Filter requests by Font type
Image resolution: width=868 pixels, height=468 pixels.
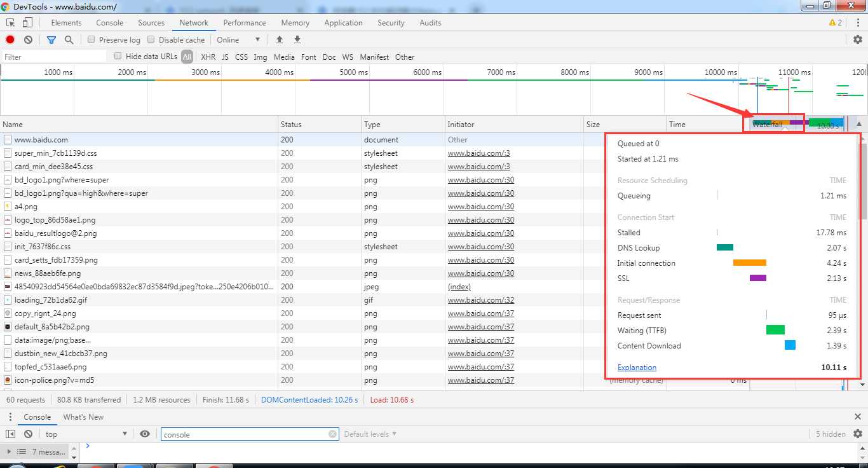[309, 57]
